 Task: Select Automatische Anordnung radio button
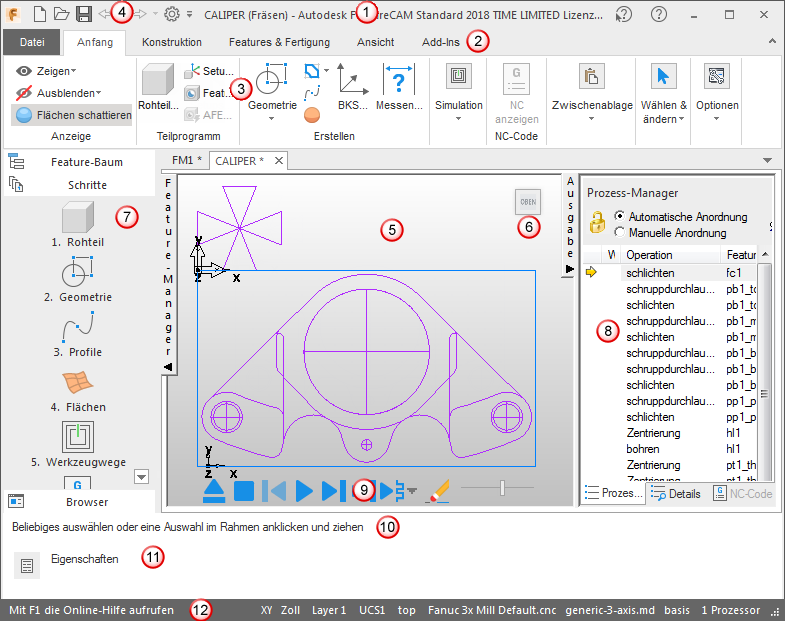[x=619, y=216]
